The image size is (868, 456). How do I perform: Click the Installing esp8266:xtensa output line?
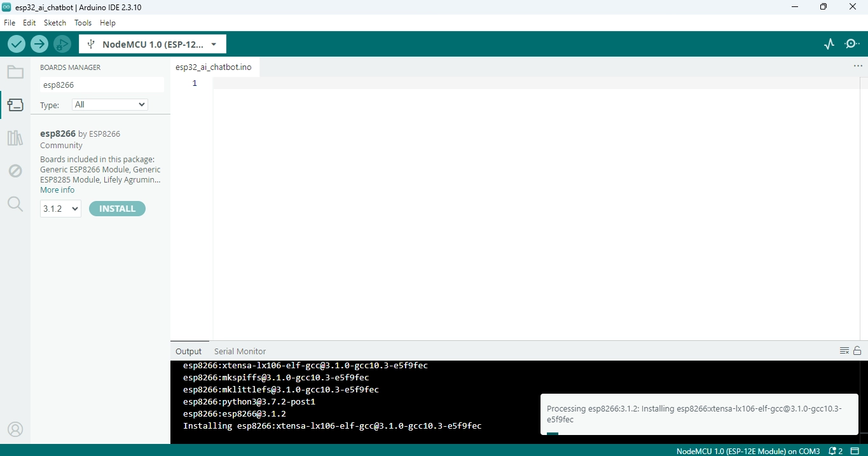[333, 426]
